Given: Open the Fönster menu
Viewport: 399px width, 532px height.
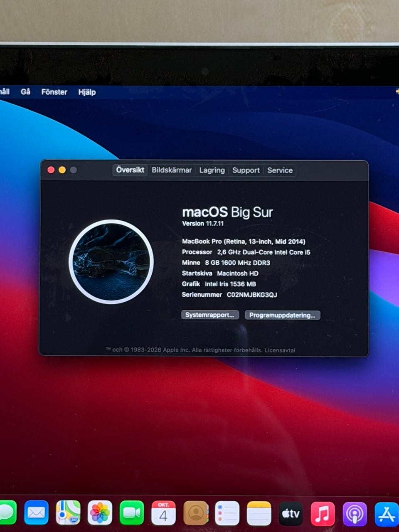Looking at the screenshot, I should tap(54, 92).
